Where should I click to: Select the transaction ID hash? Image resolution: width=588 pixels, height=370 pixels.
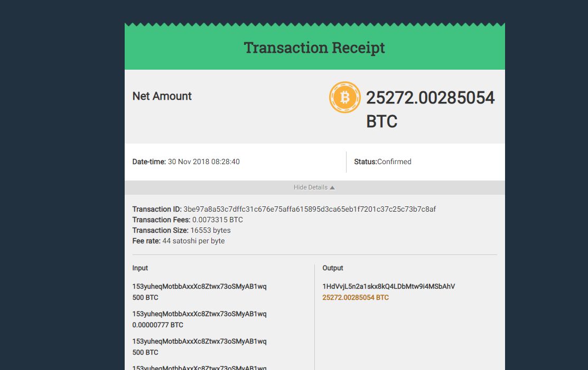coord(310,209)
